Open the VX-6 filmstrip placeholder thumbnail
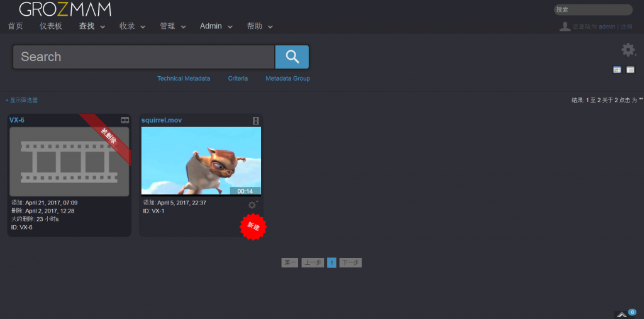 [69, 162]
